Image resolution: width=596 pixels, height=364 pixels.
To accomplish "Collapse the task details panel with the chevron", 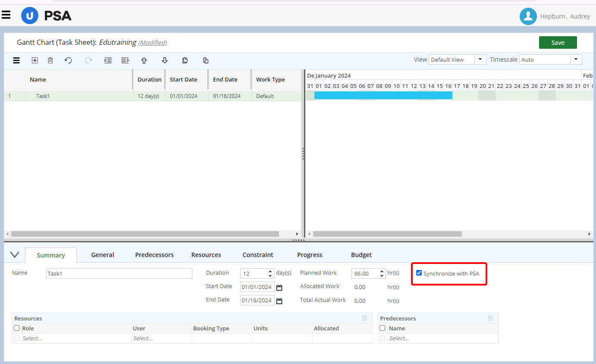I will coord(14,254).
